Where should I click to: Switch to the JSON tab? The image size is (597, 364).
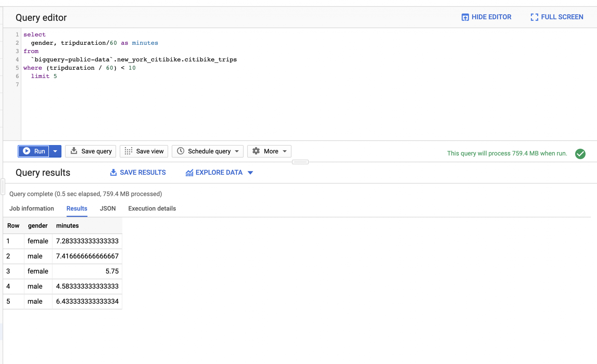(108, 208)
